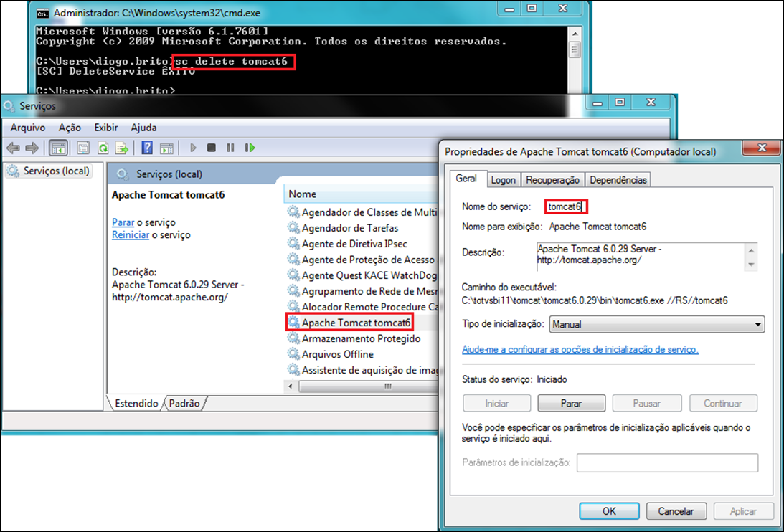
Task: Select Agrupamento de Rede de Mes row
Action: point(362,291)
